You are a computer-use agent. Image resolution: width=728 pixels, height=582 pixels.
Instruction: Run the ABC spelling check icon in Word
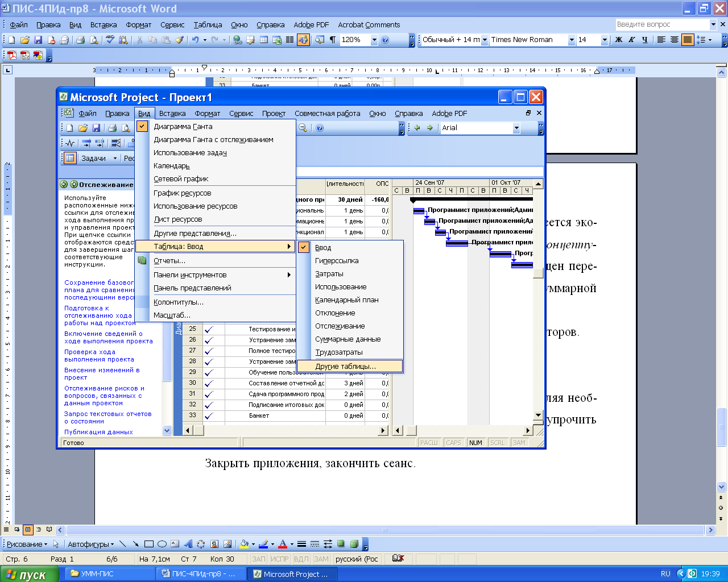(110, 40)
